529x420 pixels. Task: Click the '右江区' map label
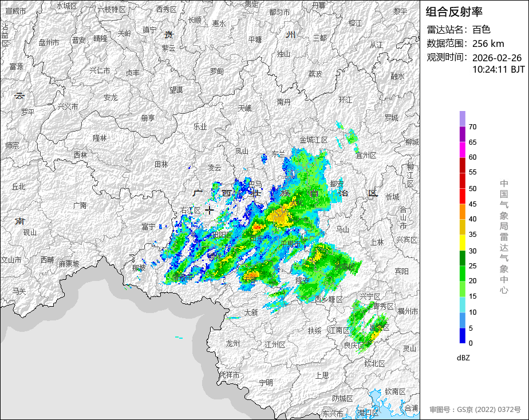(x=190, y=211)
